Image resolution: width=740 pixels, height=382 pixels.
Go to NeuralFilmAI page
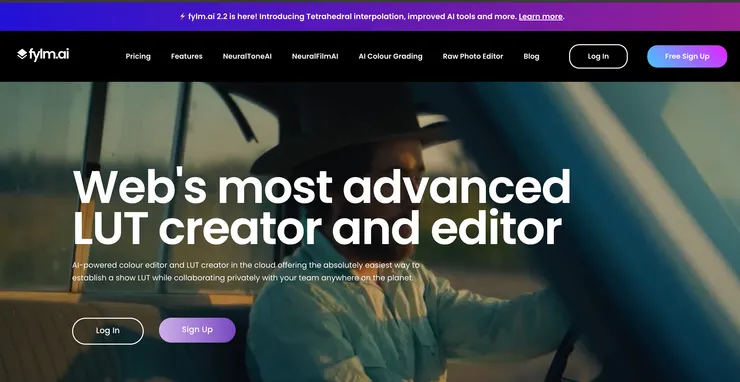point(315,56)
